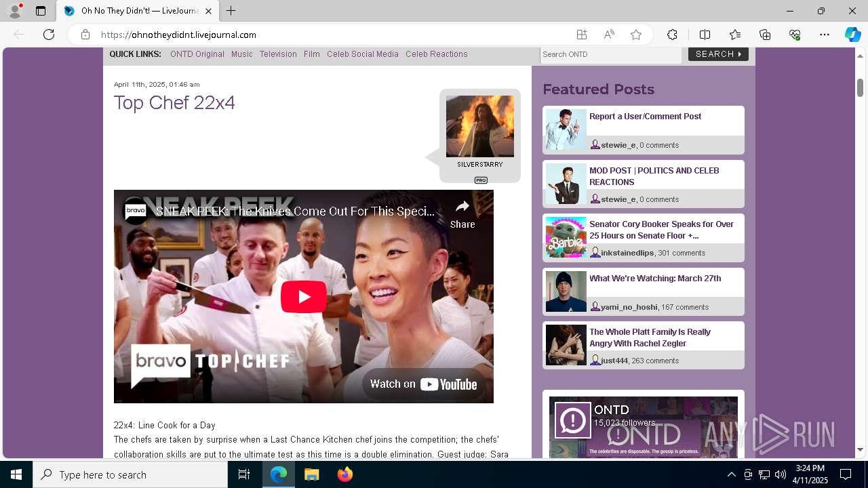Open Collections panel
The width and height of the screenshot is (868, 488).
coord(765,35)
